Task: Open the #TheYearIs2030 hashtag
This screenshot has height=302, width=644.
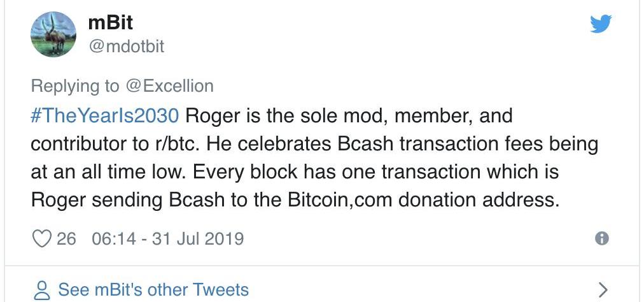Action: [x=105, y=117]
